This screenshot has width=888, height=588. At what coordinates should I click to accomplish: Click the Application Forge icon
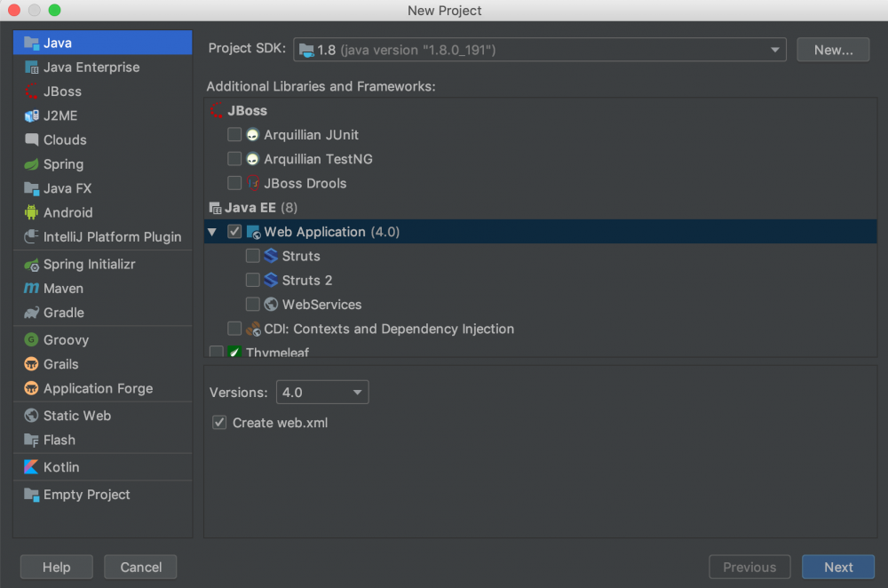click(x=31, y=389)
